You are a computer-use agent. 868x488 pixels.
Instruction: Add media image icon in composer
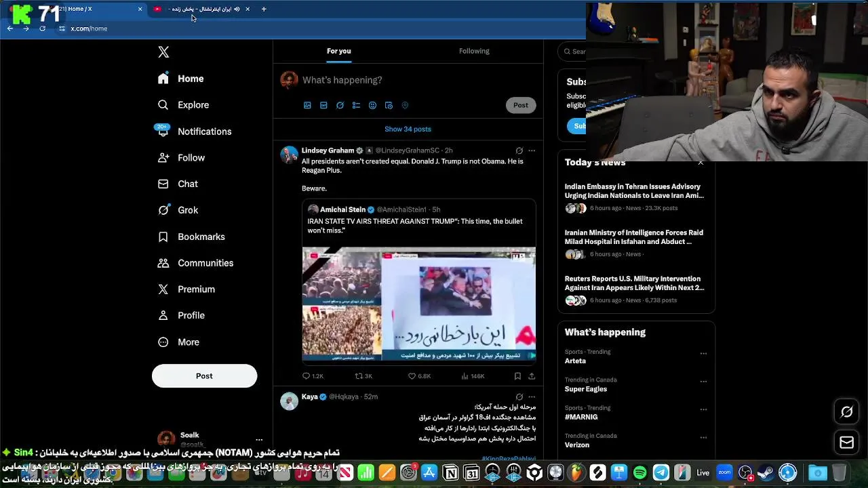click(x=307, y=106)
